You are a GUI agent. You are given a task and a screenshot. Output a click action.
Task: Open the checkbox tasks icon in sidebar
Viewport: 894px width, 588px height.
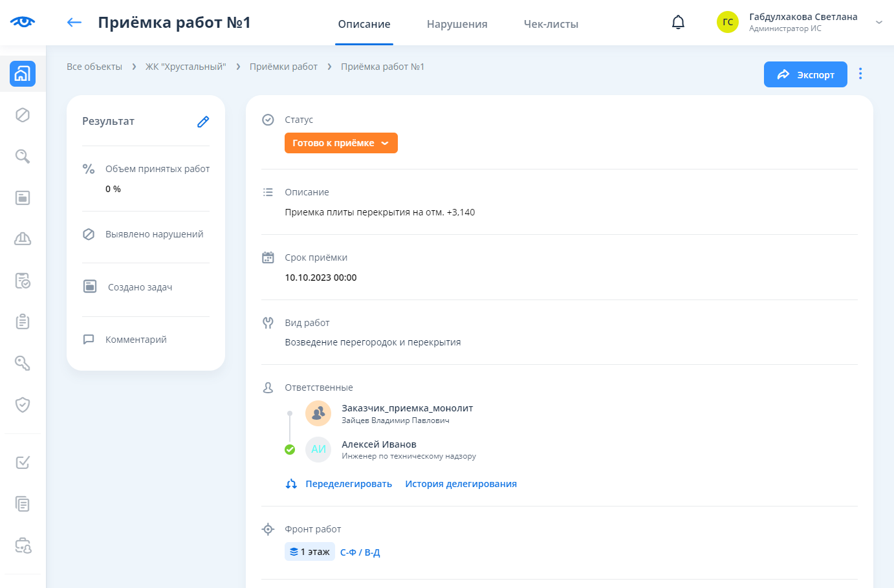23,463
